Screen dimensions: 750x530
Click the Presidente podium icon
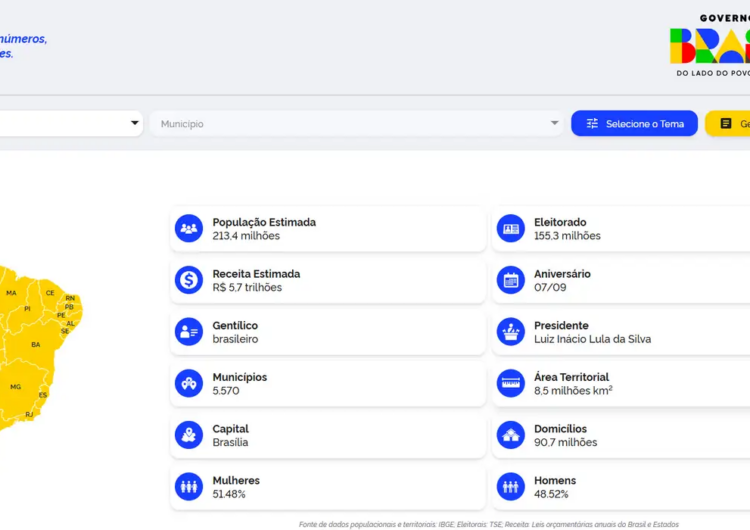[511, 332]
